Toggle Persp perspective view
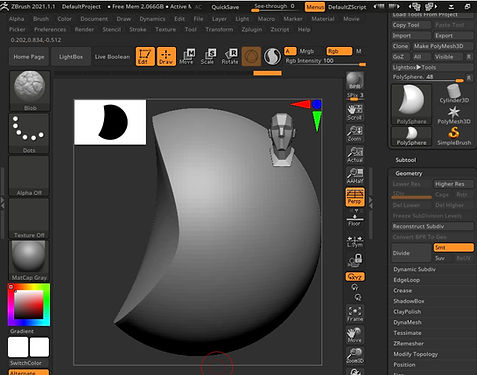Screen dimensions: 477x375 point(355,197)
